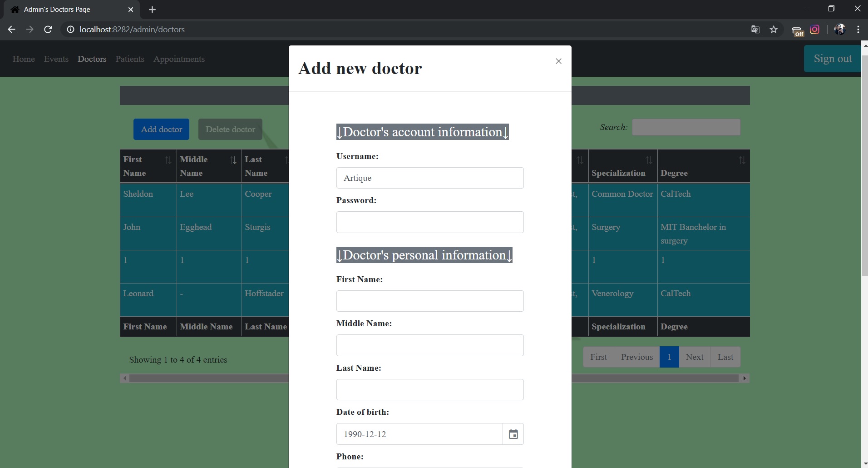
Task: Focus the First Name input field
Action: click(x=430, y=301)
